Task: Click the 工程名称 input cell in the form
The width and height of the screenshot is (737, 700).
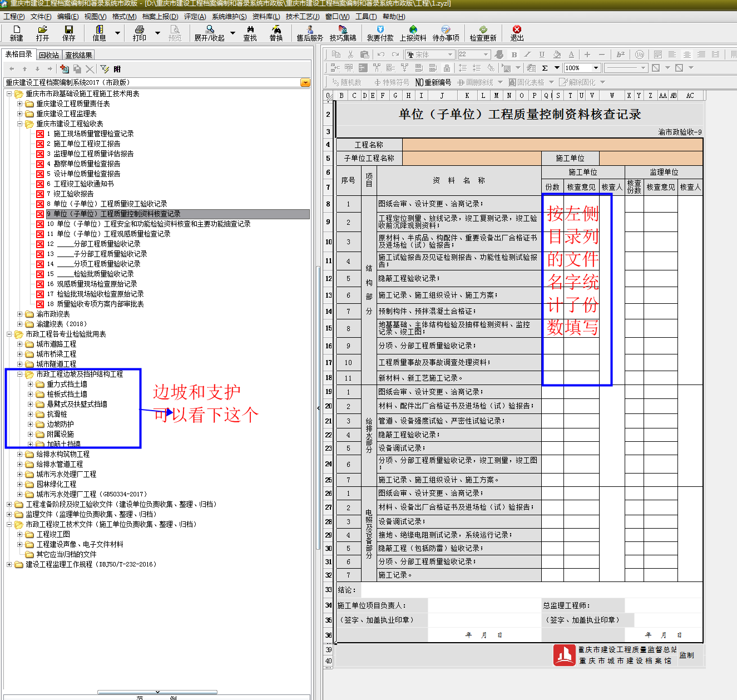Action: tap(552, 145)
